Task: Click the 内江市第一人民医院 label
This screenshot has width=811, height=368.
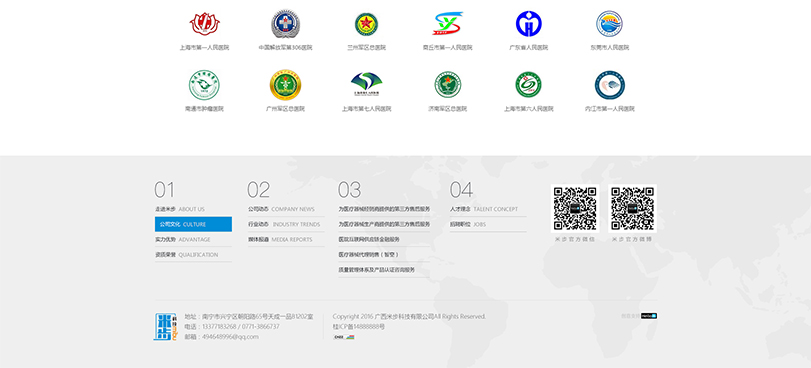Action: pyautogui.click(x=609, y=109)
